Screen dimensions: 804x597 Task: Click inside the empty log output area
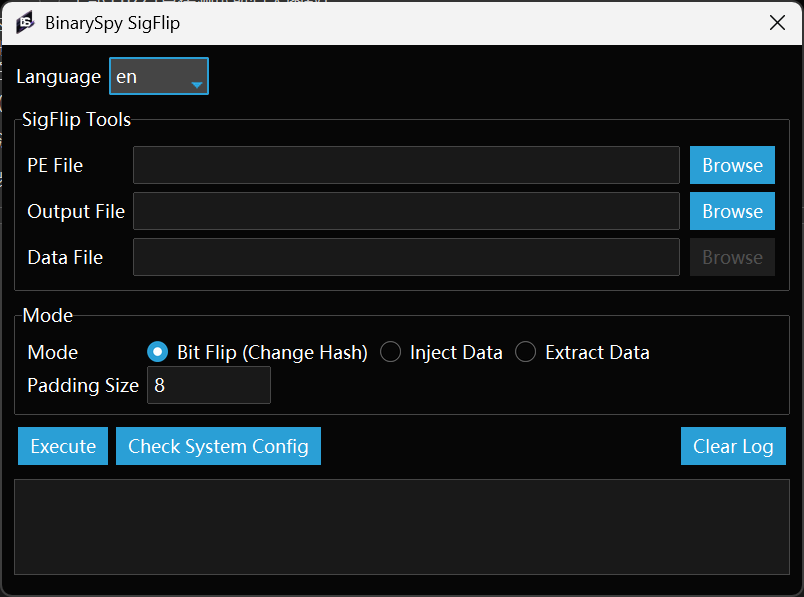402,527
